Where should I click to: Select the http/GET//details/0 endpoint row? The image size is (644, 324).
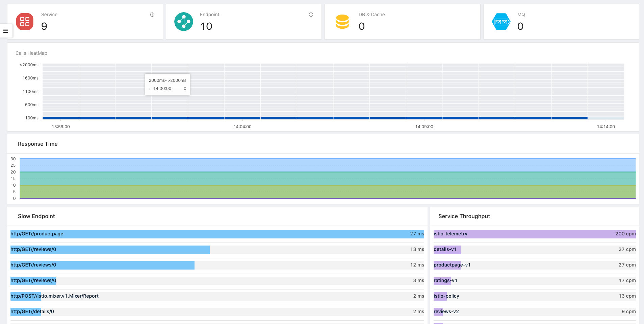pos(32,312)
